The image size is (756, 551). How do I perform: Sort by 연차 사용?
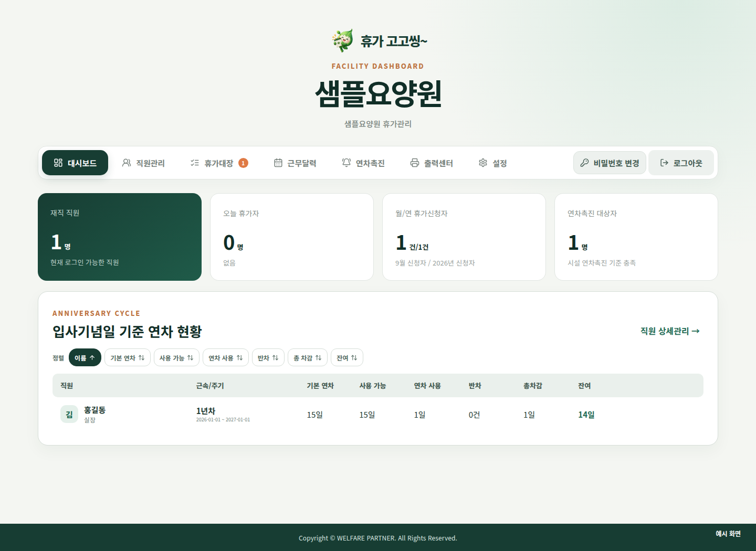(226, 357)
